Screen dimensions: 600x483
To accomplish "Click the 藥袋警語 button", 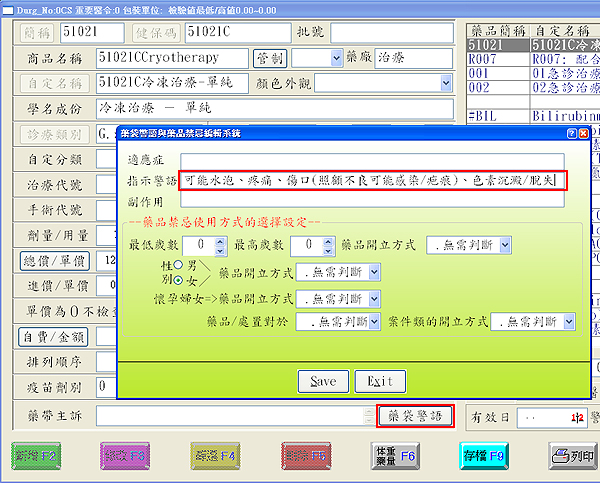I will point(415,416).
